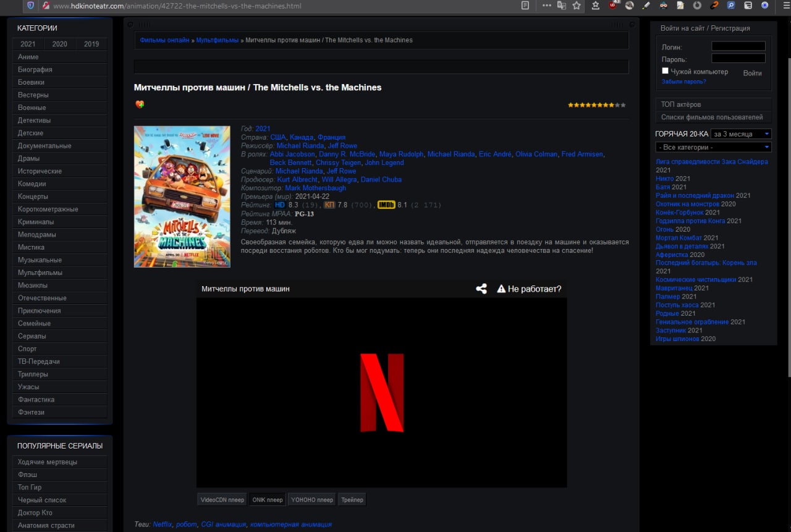Image resolution: width=791 pixels, height=532 pixels.
Task: Open 'Списки фильмов пользователей' link
Action: (713, 117)
